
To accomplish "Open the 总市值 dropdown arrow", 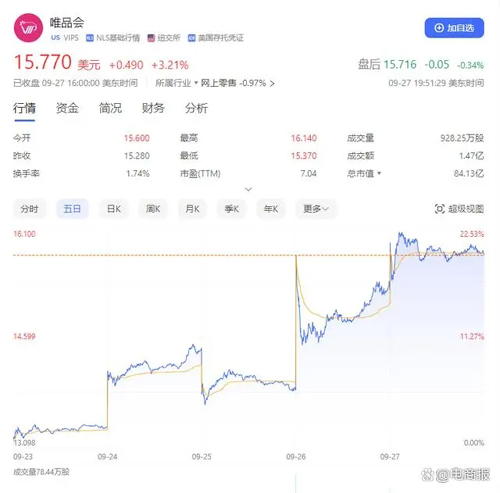I will pyautogui.click(x=379, y=173).
